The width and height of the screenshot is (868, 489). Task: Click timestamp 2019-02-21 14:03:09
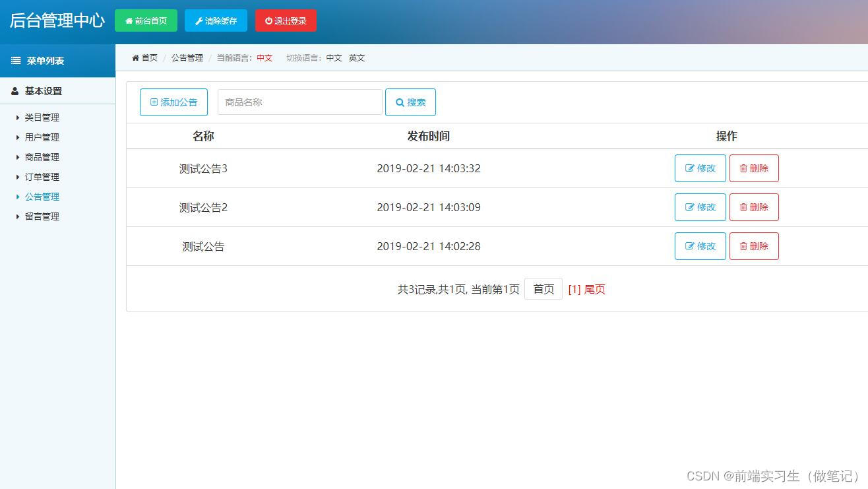[429, 207]
